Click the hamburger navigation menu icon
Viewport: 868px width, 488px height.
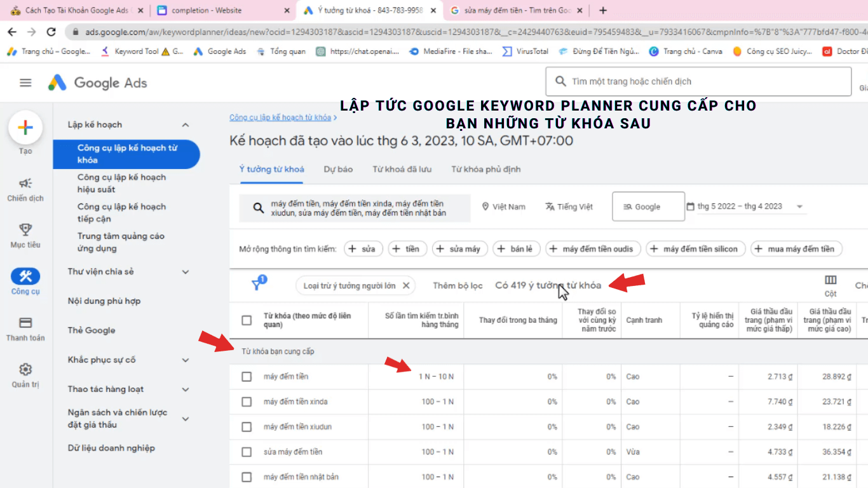click(x=25, y=81)
